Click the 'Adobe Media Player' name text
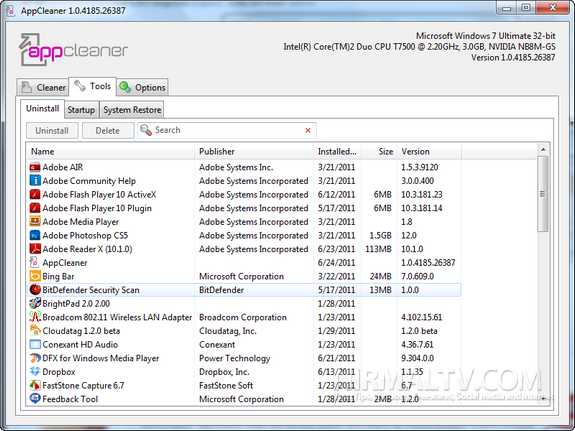 click(81, 222)
